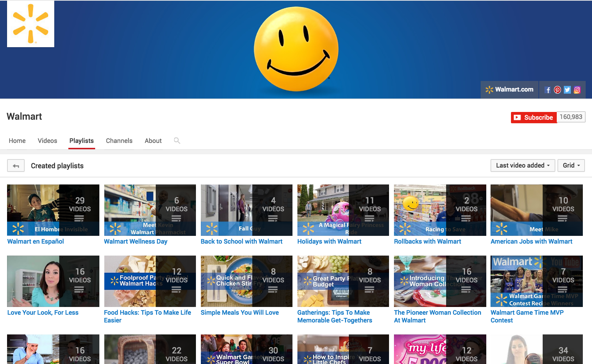Click the Love Your Look, For Less link
Screen dimensions: 592x364
[x=43, y=313]
